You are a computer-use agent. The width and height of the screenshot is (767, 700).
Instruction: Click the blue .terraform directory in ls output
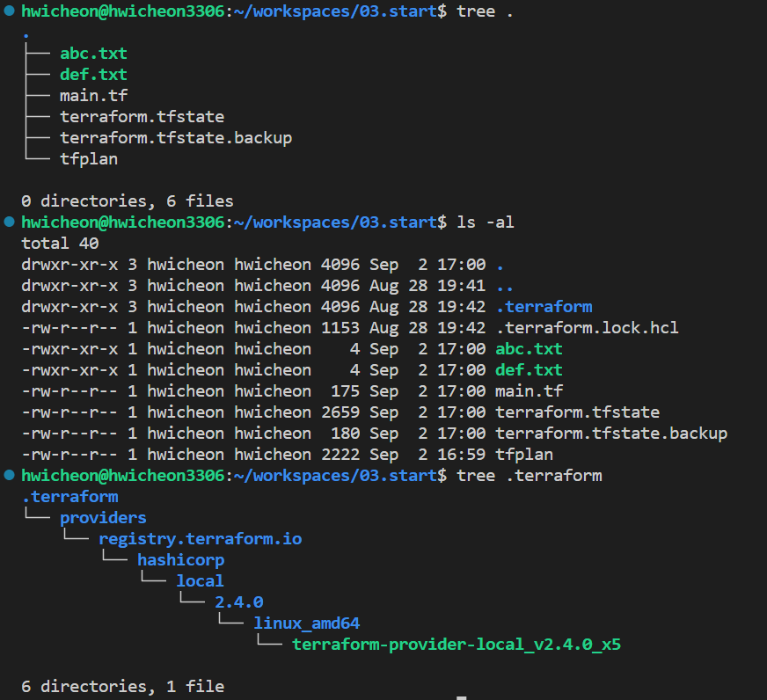[x=544, y=307]
